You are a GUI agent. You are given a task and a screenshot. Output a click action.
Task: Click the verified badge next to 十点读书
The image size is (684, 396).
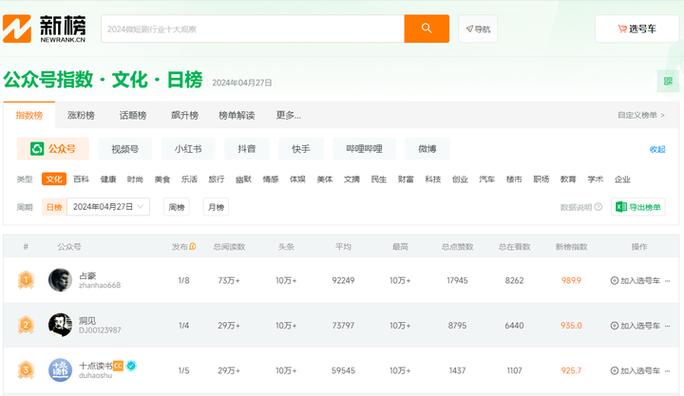coord(131,365)
